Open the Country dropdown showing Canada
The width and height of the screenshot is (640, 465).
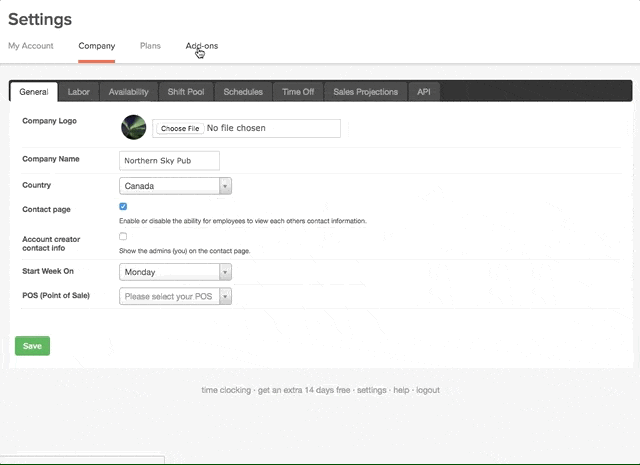pos(176,186)
